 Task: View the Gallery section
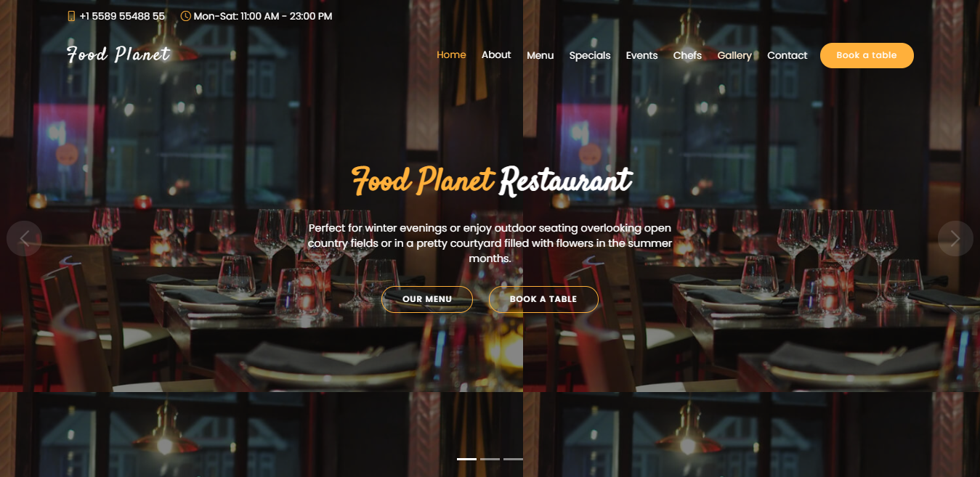[x=734, y=55]
